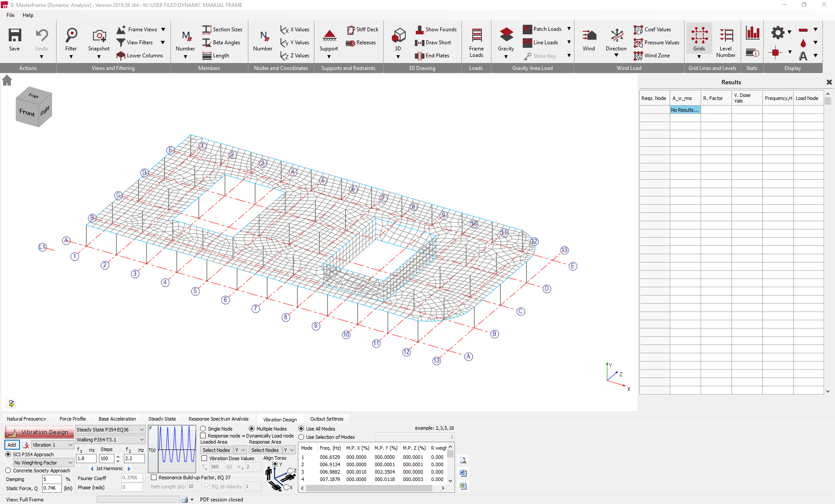Toggle the Grids display icon
Screen dimensions: 835x504
pyautogui.click(x=699, y=35)
